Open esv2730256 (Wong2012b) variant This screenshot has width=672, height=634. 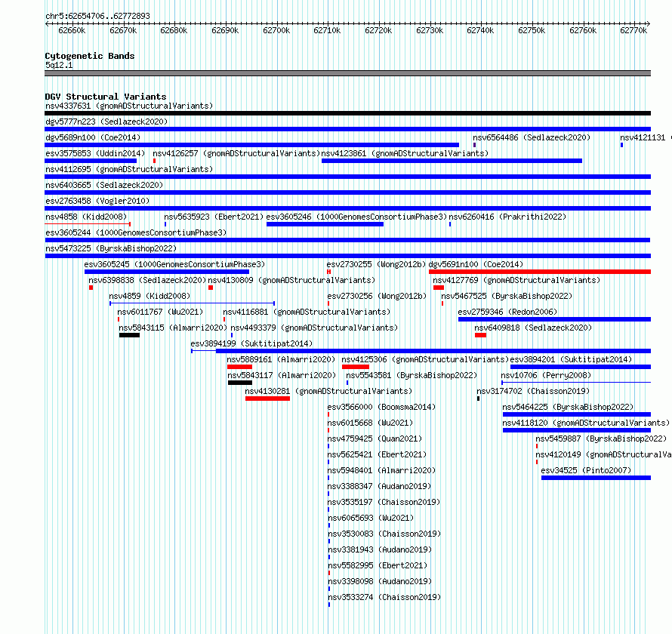click(x=377, y=296)
